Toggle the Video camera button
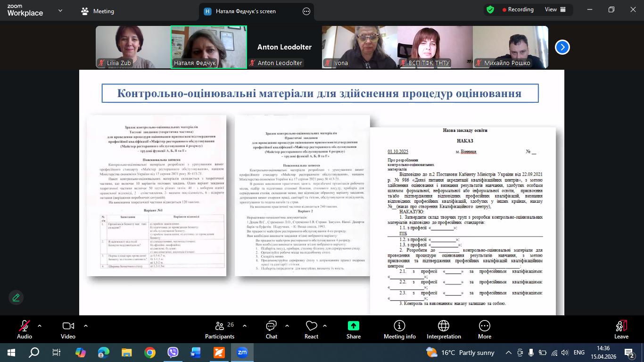The image size is (644, 362). point(68,326)
